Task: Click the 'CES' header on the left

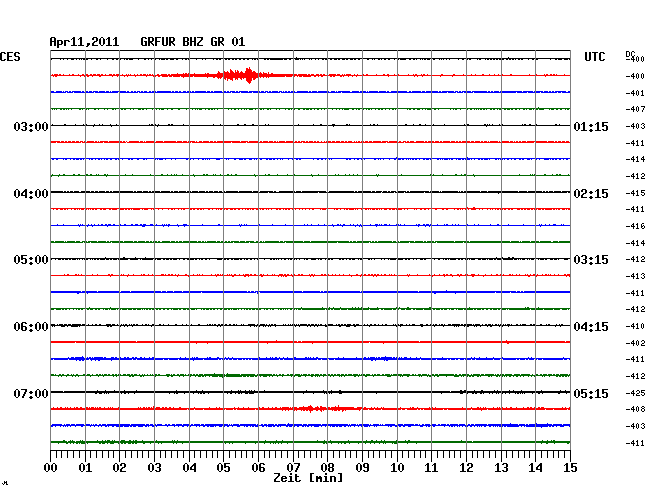Action: tap(10, 57)
